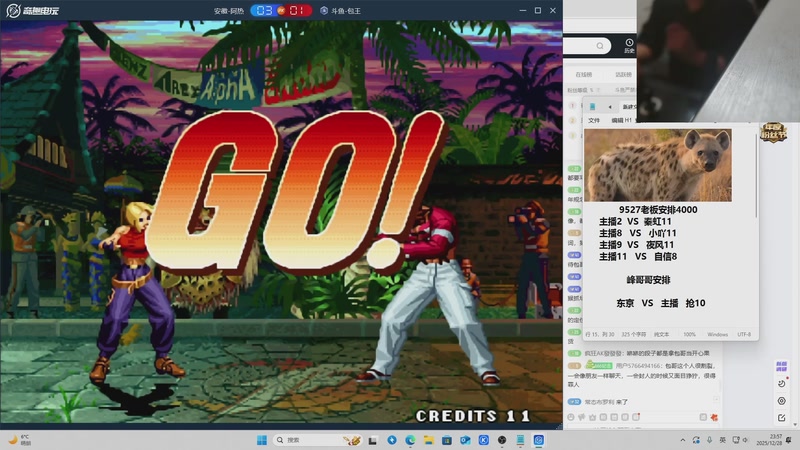Click the scroll-down arrow at the page's bottom right

795,425
